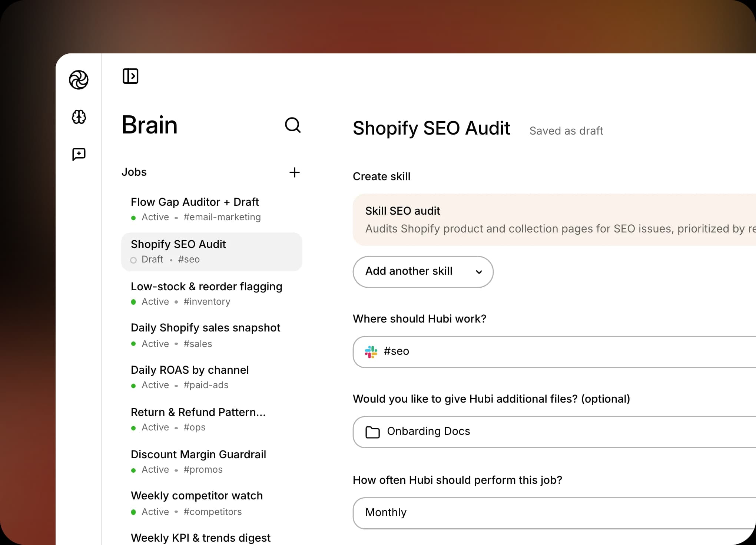The image size is (756, 545).
Task: Open the Flow Gap Auditor + Draft job
Action: pos(212,209)
